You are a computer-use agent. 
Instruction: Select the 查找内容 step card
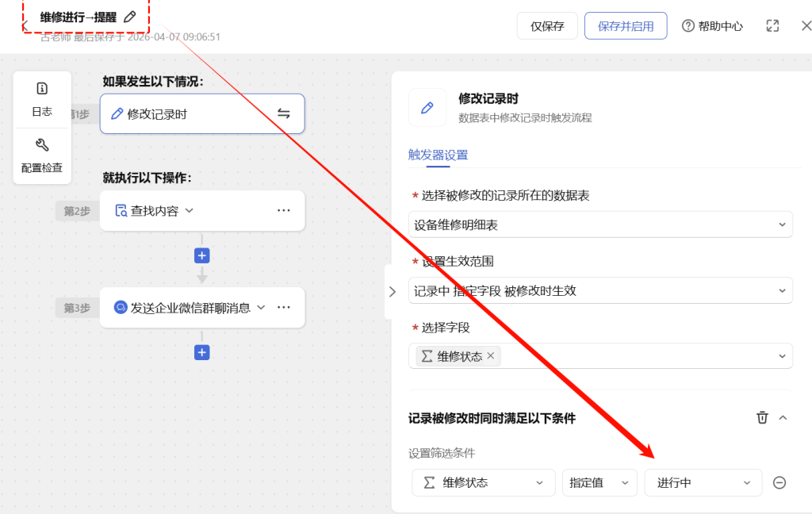[202, 210]
